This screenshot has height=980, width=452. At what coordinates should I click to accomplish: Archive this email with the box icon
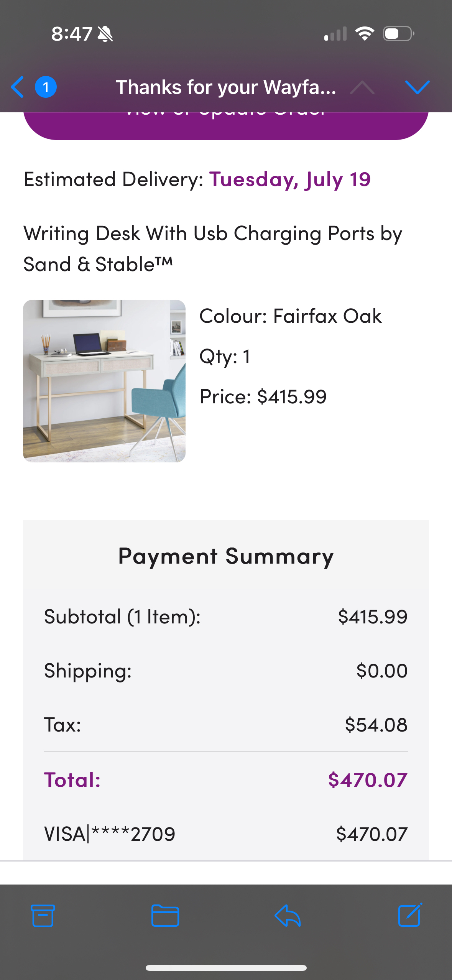click(x=43, y=916)
